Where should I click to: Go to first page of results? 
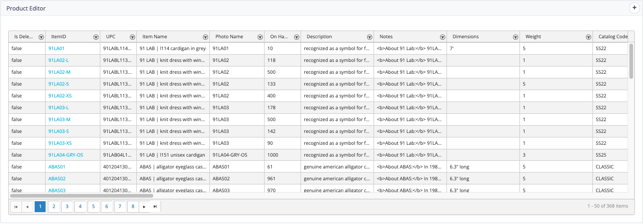(x=16, y=207)
